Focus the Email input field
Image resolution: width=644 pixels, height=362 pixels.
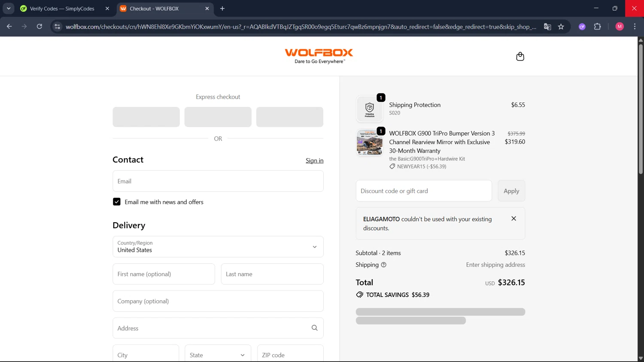click(x=218, y=181)
